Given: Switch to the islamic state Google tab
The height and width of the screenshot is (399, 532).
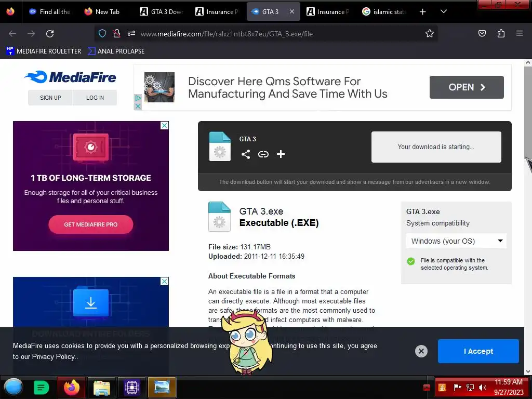Looking at the screenshot, I should [385, 11].
